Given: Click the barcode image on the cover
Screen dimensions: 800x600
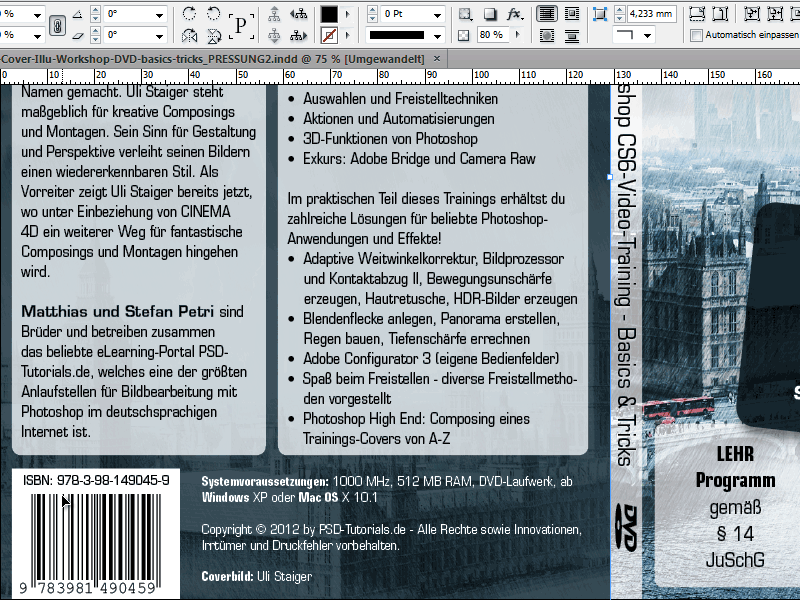Looking at the screenshot, I should [96, 542].
